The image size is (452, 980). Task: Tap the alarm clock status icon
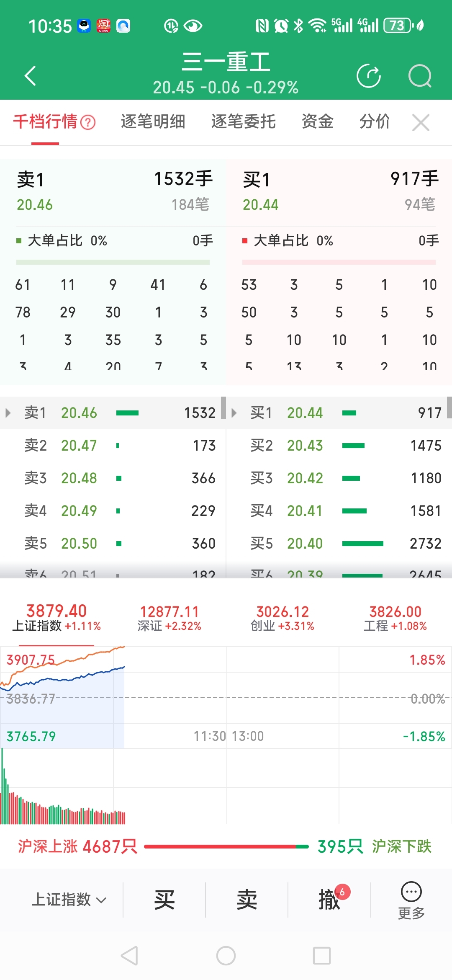[281, 26]
